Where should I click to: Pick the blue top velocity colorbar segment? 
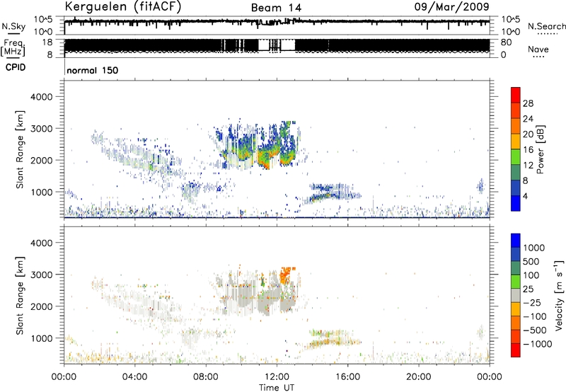point(516,241)
